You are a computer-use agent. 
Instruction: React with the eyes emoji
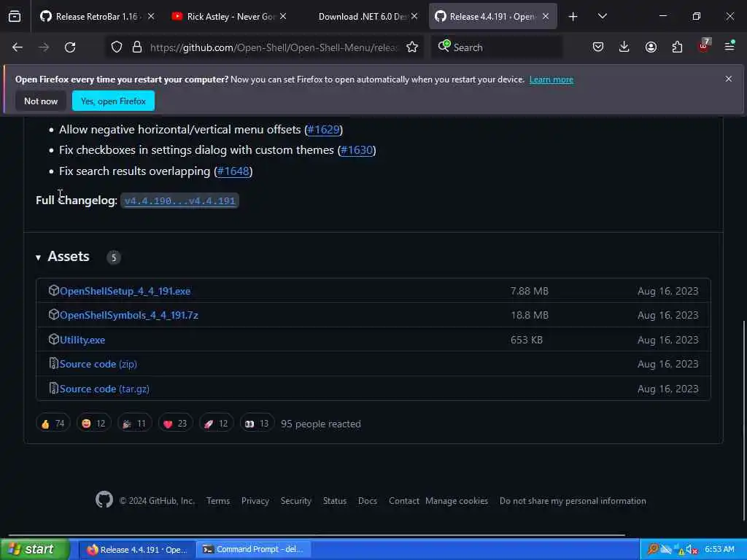coord(258,424)
